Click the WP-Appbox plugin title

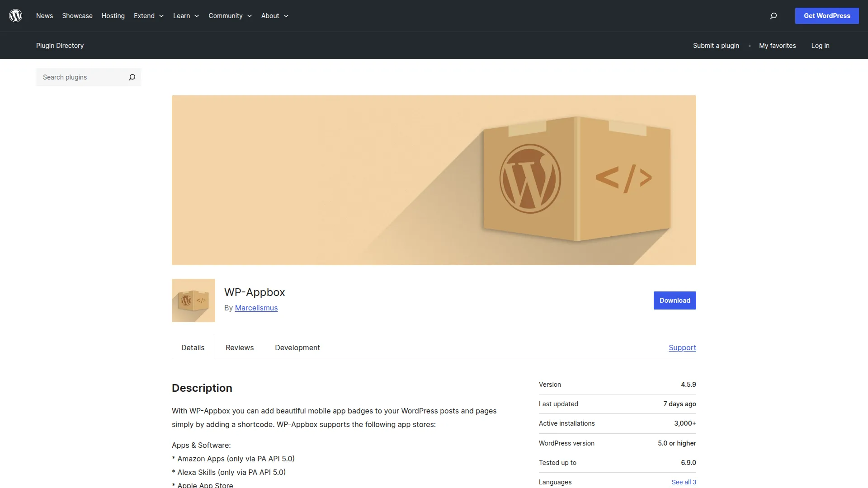255,292
